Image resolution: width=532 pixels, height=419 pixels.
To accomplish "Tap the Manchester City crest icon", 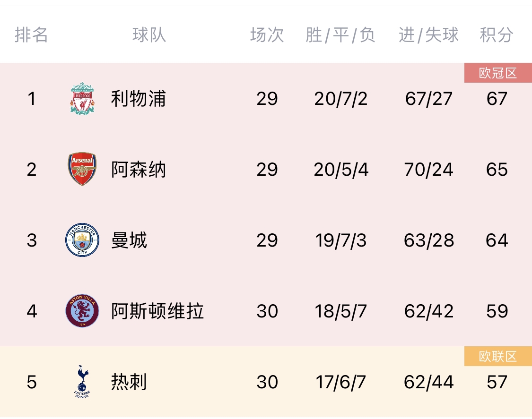I will pyautogui.click(x=82, y=240).
